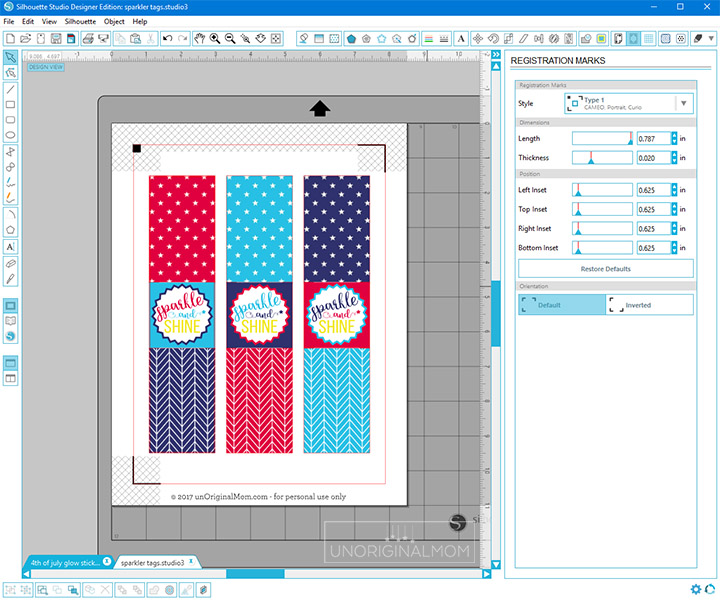Adjust the Thickness slider

point(602,157)
